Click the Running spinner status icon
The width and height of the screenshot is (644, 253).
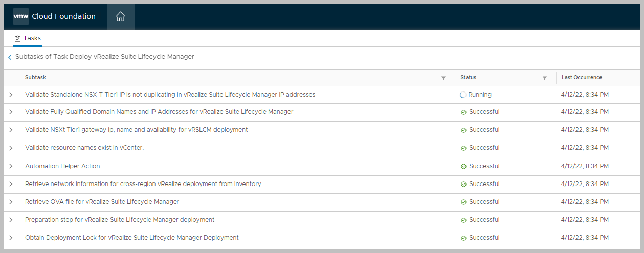[463, 95]
